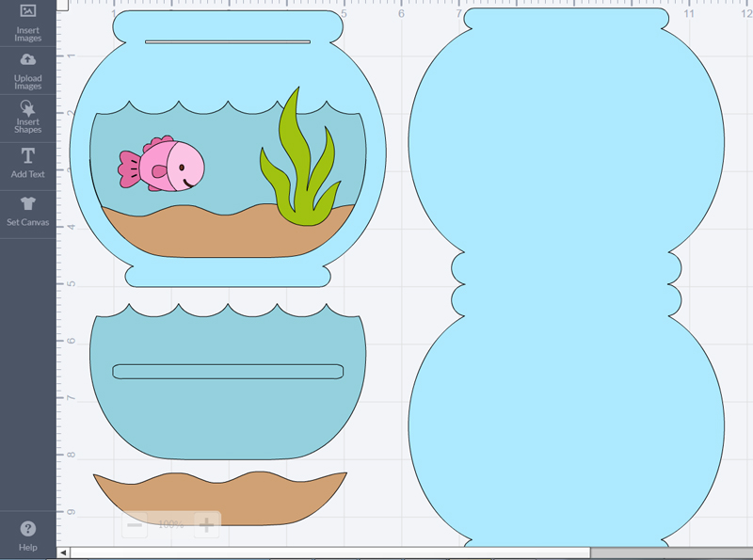Click the long rounded slot in water piece
This screenshot has width=753, height=560.
click(228, 371)
